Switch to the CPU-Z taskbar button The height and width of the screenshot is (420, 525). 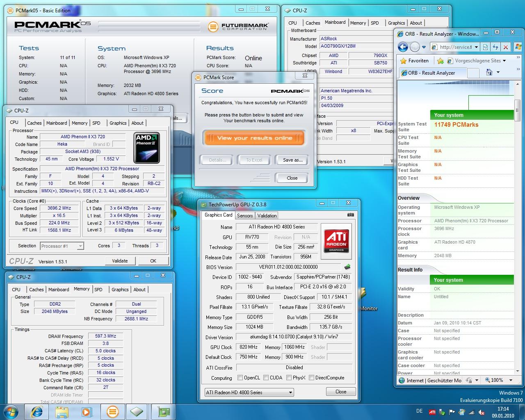point(137,412)
